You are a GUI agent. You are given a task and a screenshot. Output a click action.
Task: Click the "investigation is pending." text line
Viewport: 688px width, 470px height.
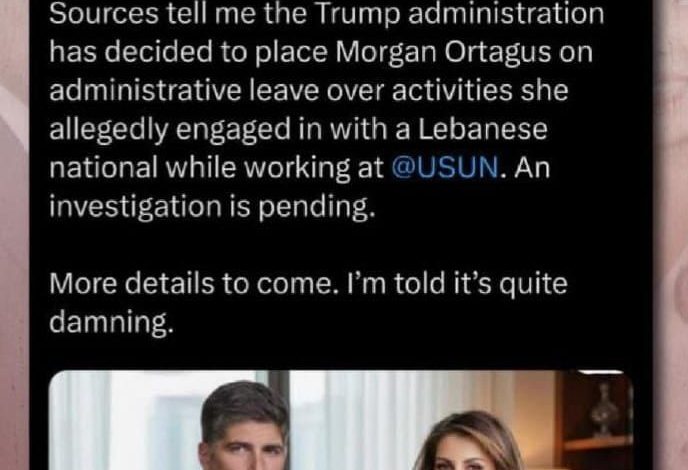pos(212,207)
